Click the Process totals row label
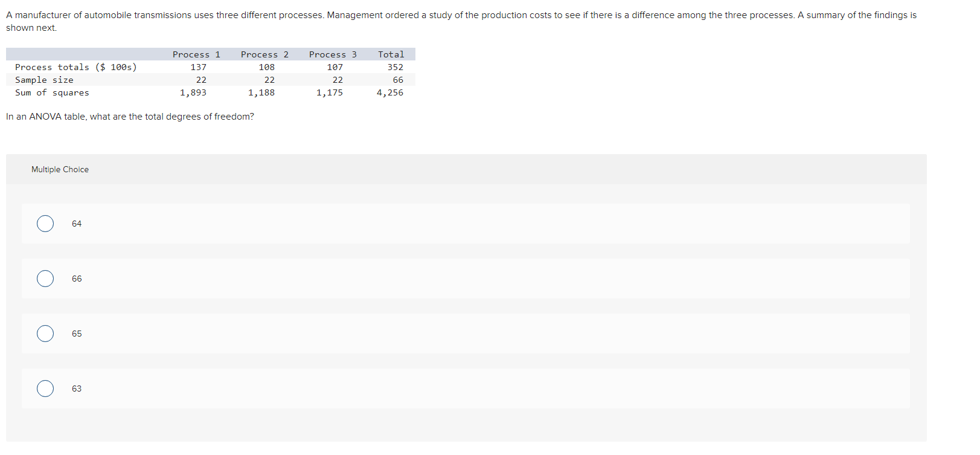The height and width of the screenshot is (455, 980). pos(76,66)
